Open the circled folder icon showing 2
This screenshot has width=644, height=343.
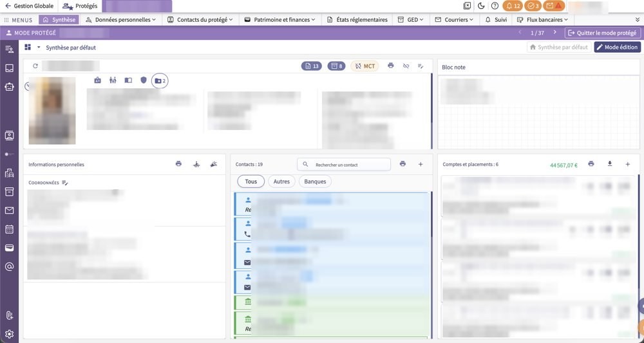point(160,81)
